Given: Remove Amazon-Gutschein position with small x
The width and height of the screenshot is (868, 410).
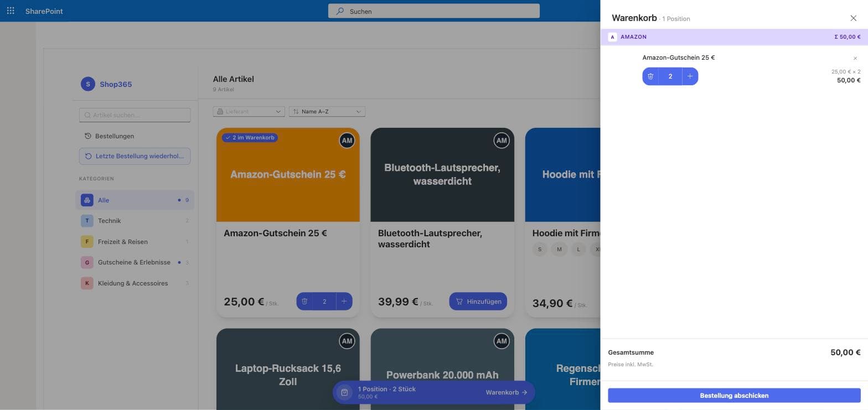Looking at the screenshot, I should click(x=855, y=58).
